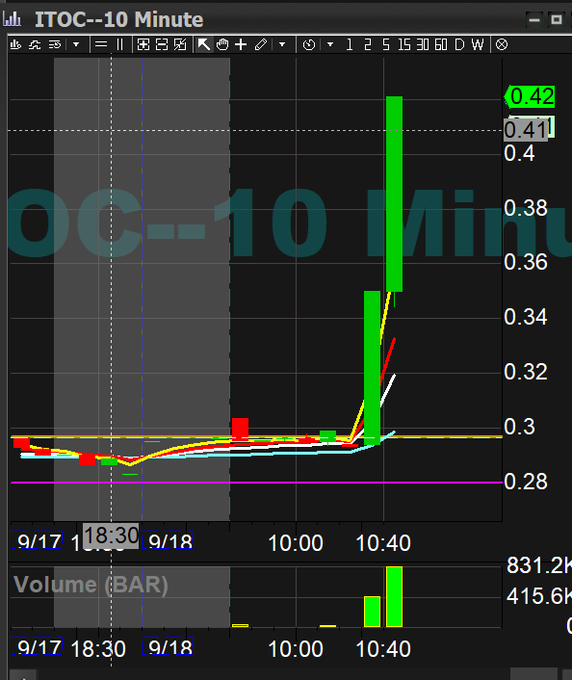The image size is (572, 680).
Task: Click the green 0.42 current price tag
Action: (x=530, y=96)
